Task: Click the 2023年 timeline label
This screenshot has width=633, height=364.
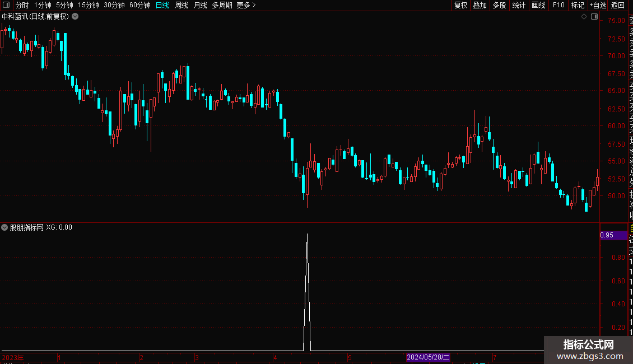Action: click(x=13, y=357)
